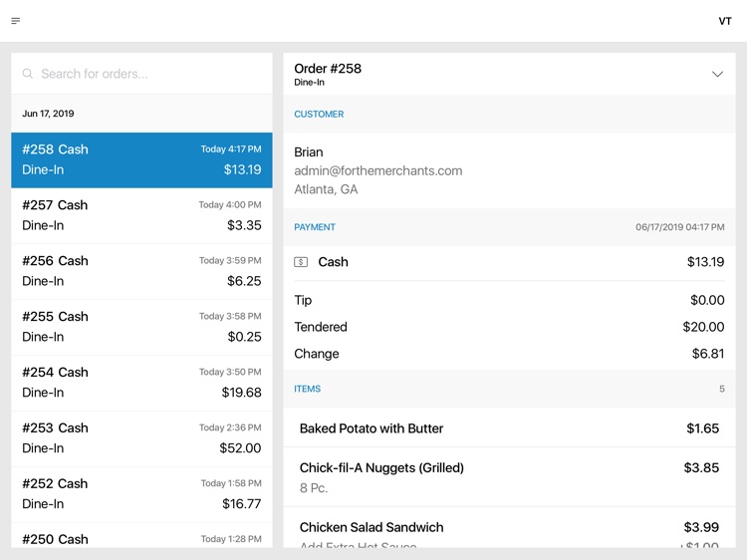Screen dimensions: 747x560
Task: Click the search magnifier icon
Action: [28, 74]
